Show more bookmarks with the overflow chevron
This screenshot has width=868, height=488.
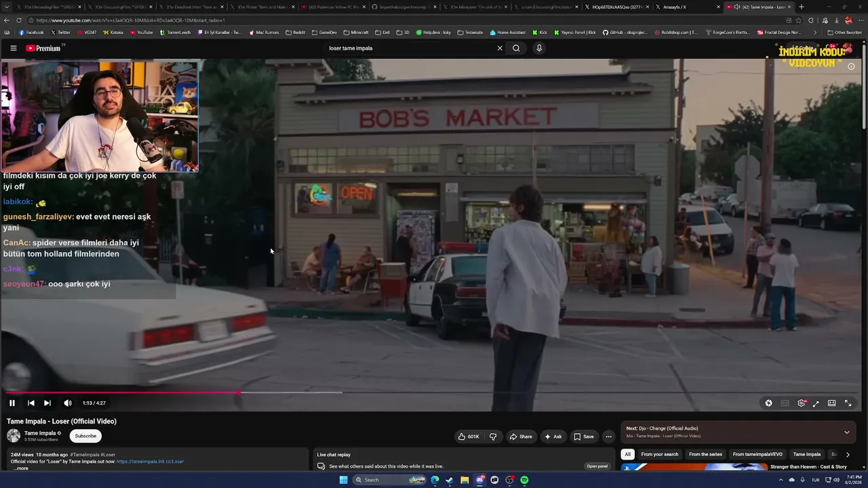[x=815, y=33]
